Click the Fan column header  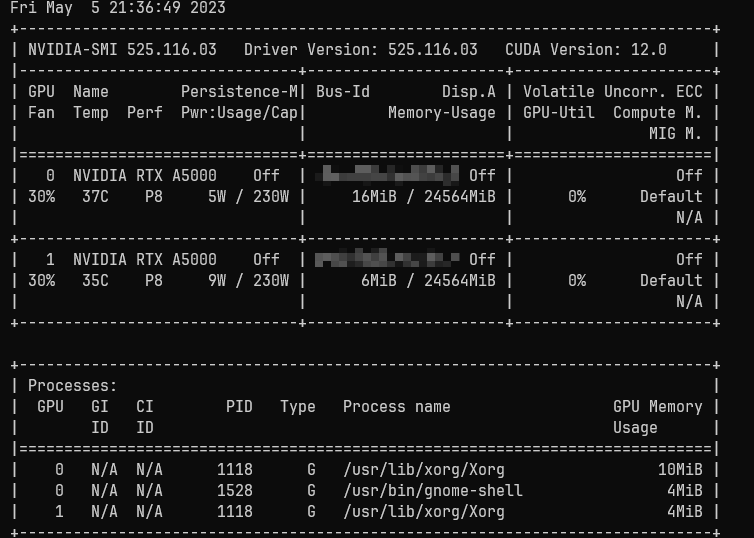[x=41, y=113]
